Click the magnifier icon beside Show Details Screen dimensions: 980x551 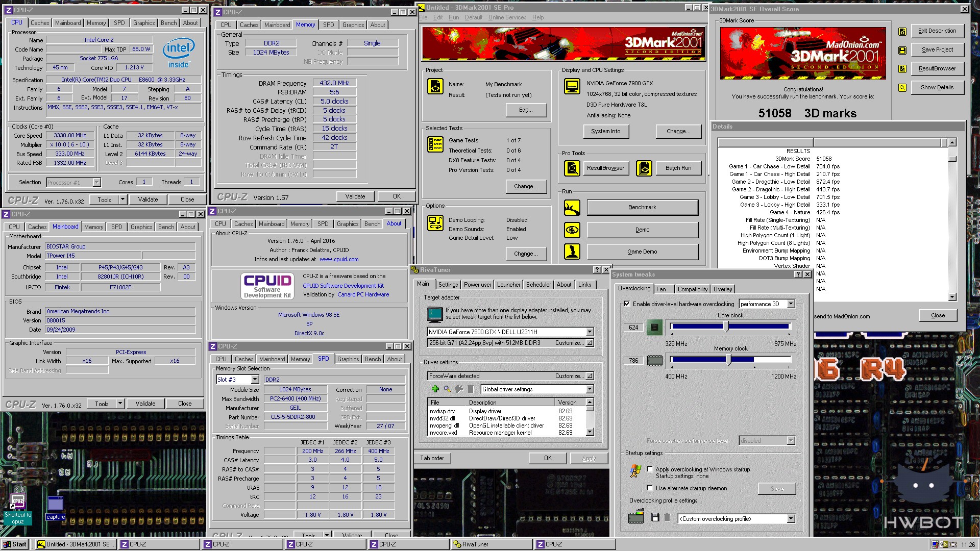(902, 88)
